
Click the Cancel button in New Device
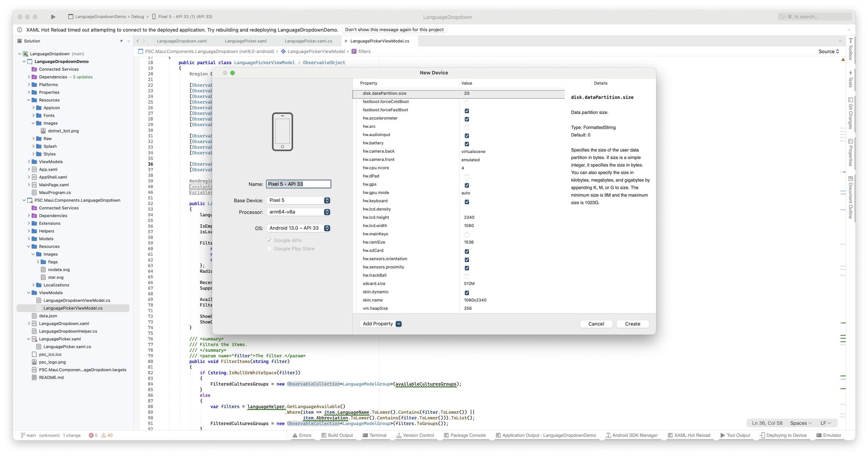click(596, 324)
